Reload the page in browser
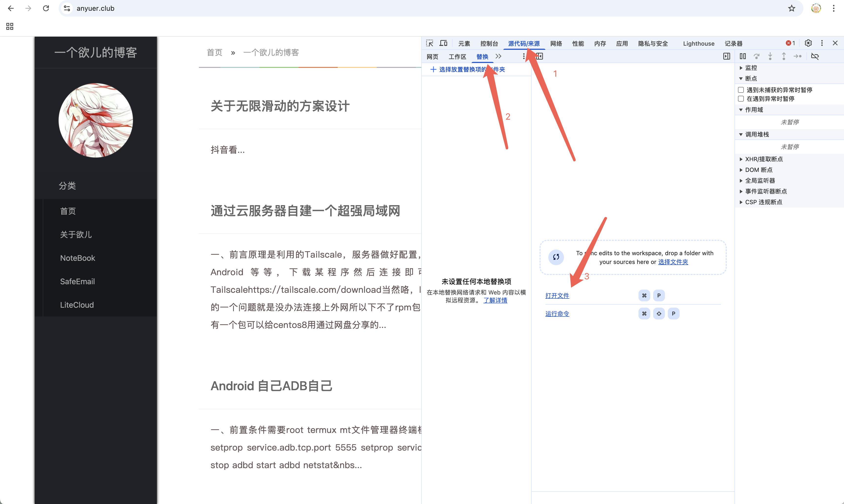Screen dimensions: 844x504 46,9
